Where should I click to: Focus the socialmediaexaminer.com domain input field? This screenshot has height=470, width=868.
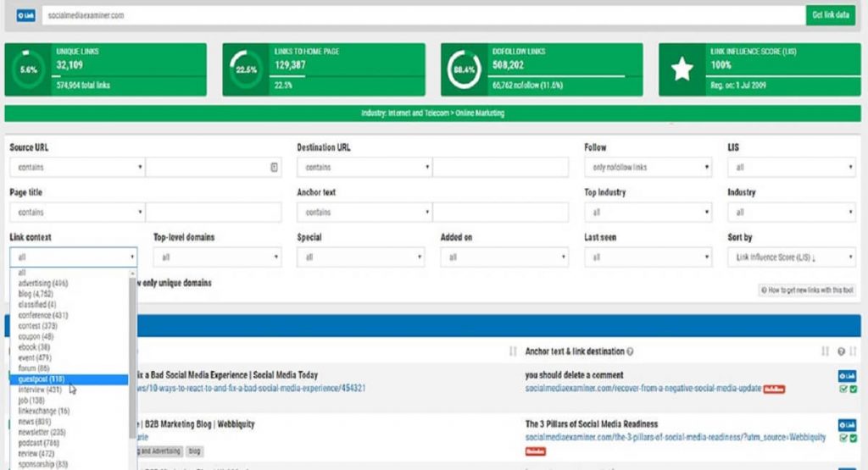[x=424, y=15]
